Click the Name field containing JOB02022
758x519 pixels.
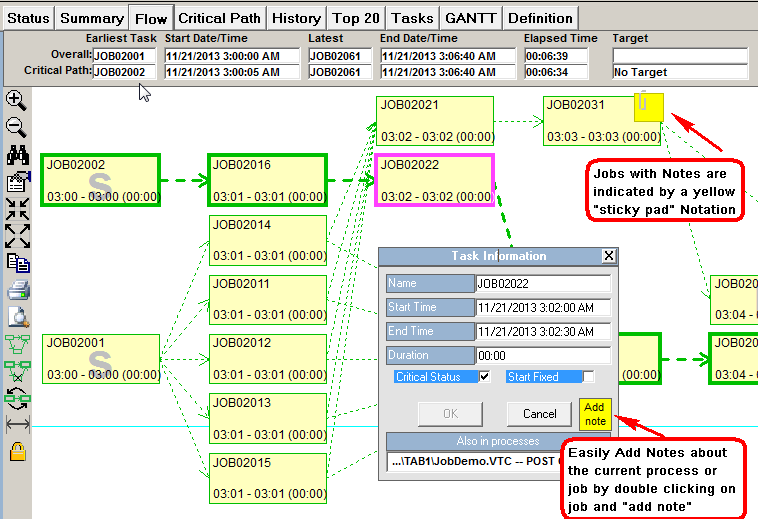pyautogui.click(x=543, y=284)
